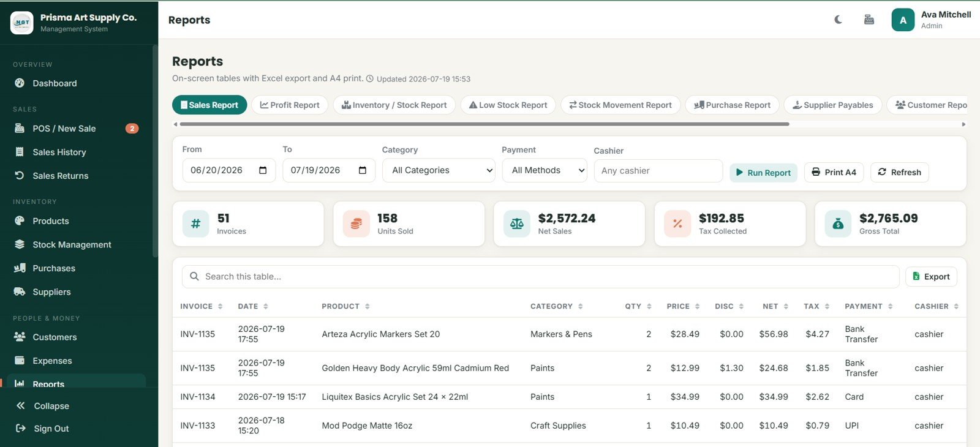Sort table by Payment column
The image size is (980, 447).
point(869,306)
